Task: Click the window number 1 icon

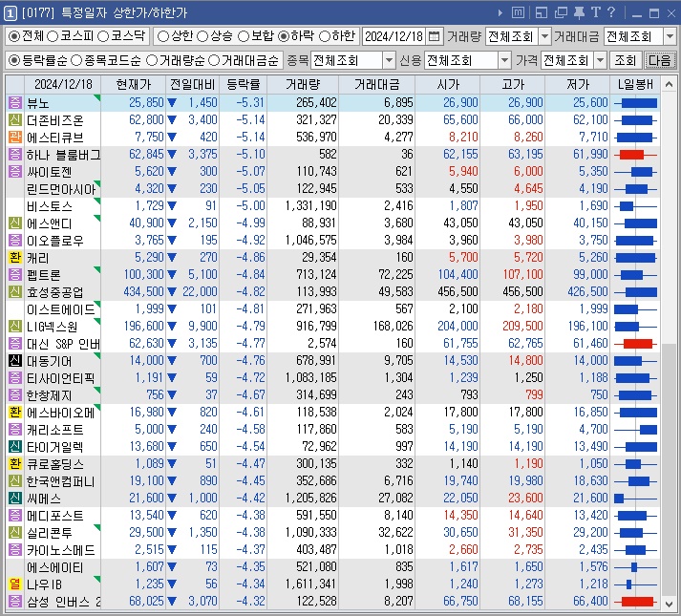Action: click(x=10, y=13)
